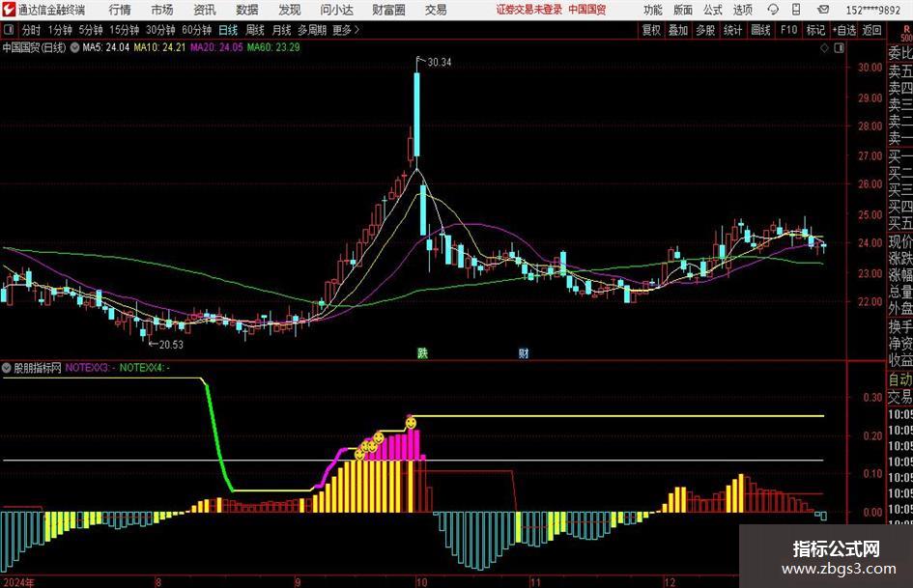Select the 多周期 multi-period tab

click(312, 30)
